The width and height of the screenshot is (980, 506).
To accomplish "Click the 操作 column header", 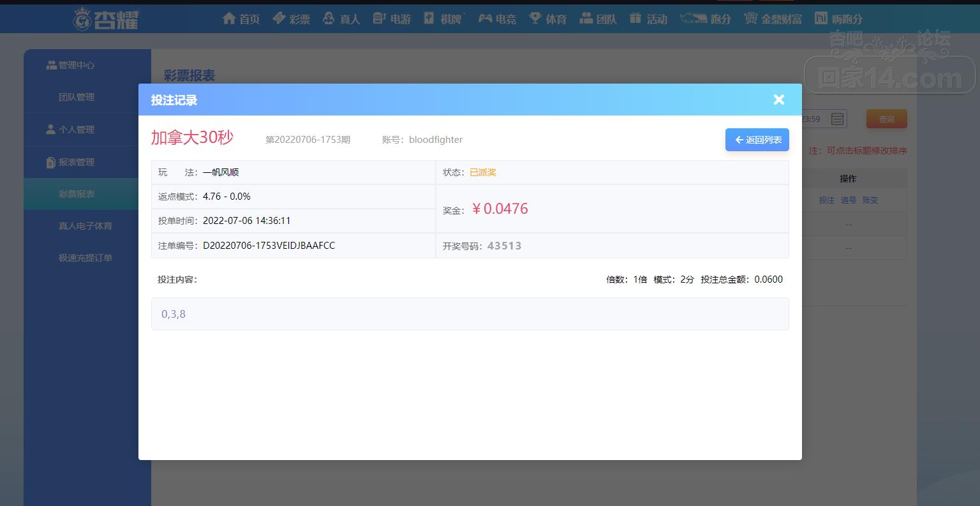I will pyautogui.click(x=848, y=179).
